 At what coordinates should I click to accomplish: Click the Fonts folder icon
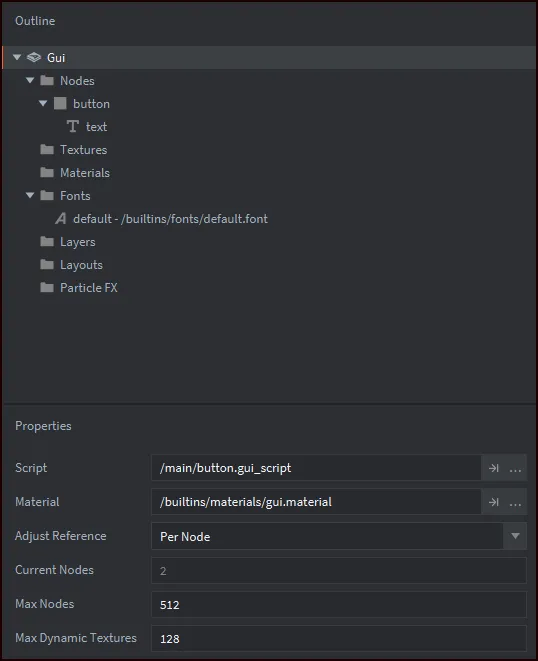tap(47, 195)
